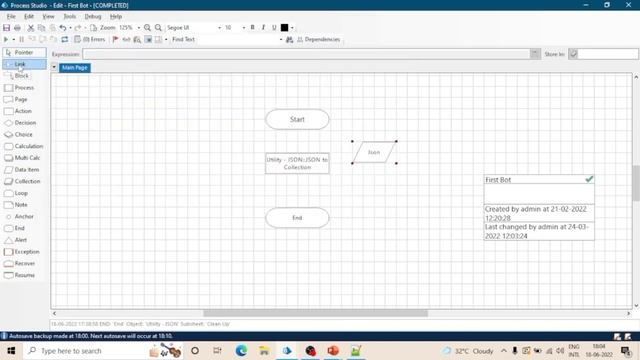The image size is (640, 360).
Task: Toggle the Store In checkbox icon
Action: point(573,54)
